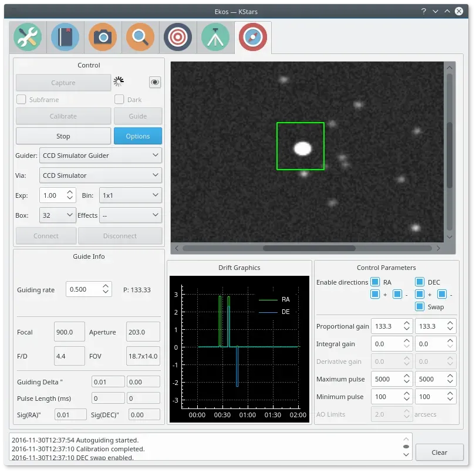This screenshot has width=476, height=473.
Task: Open the Bin 1x1 dropdown
Action: [x=130, y=195]
